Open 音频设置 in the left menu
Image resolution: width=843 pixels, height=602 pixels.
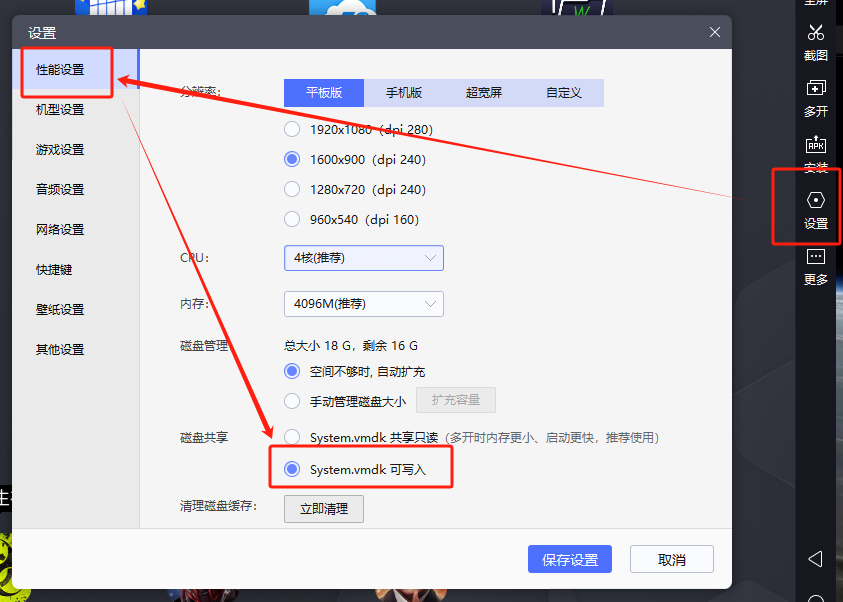point(75,189)
